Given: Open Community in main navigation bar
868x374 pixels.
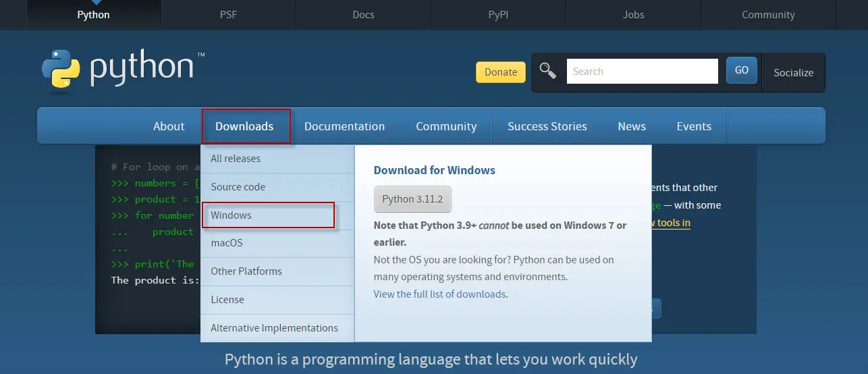Looking at the screenshot, I should (x=446, y=126).
